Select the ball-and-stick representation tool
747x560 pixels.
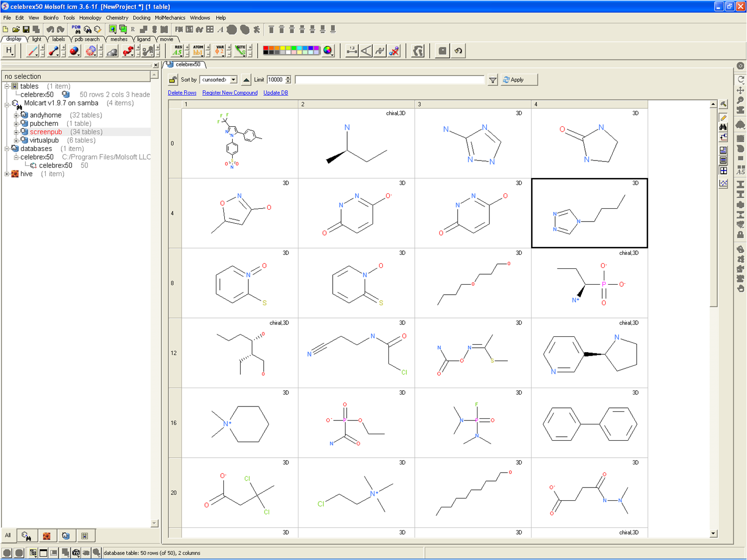(x=54, y=51)
